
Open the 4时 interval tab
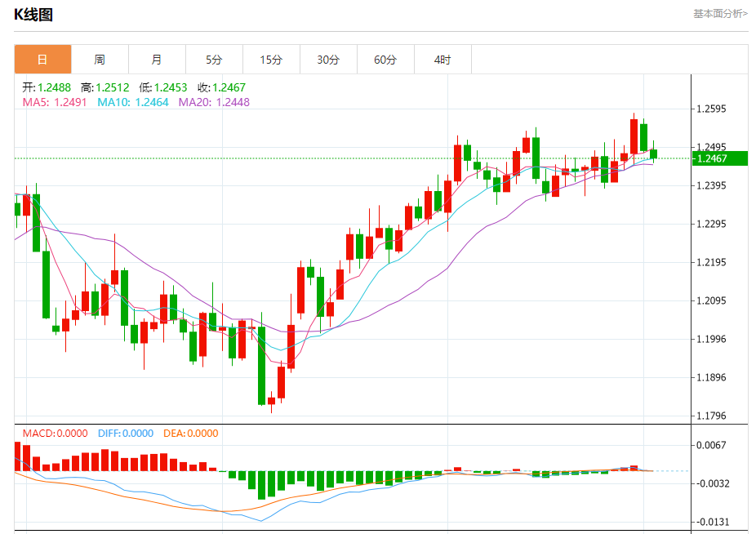(x=442, y=60)
